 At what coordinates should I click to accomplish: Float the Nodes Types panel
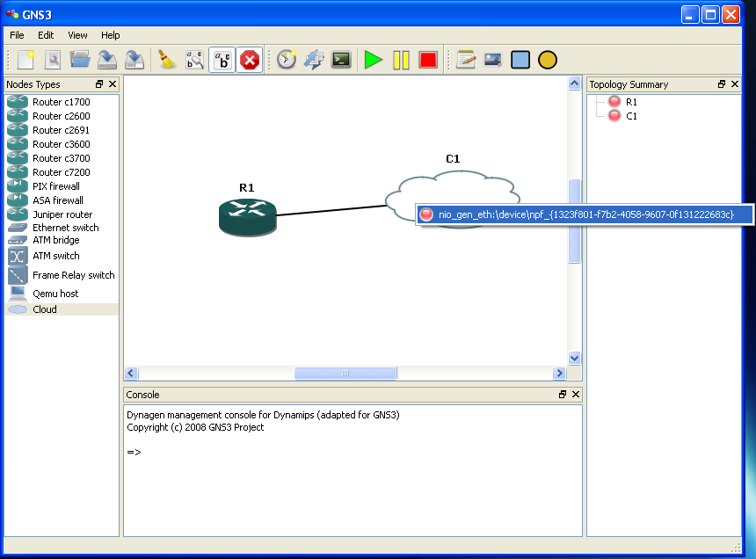click(99, 83)
